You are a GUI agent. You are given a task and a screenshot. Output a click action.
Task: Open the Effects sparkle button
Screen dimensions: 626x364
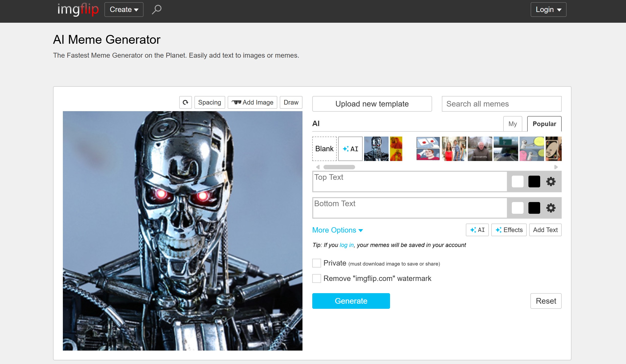509,230
